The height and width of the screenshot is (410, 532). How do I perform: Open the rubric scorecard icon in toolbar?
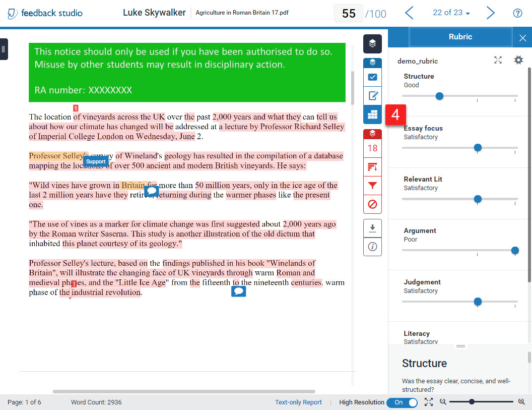click(372, 115)
